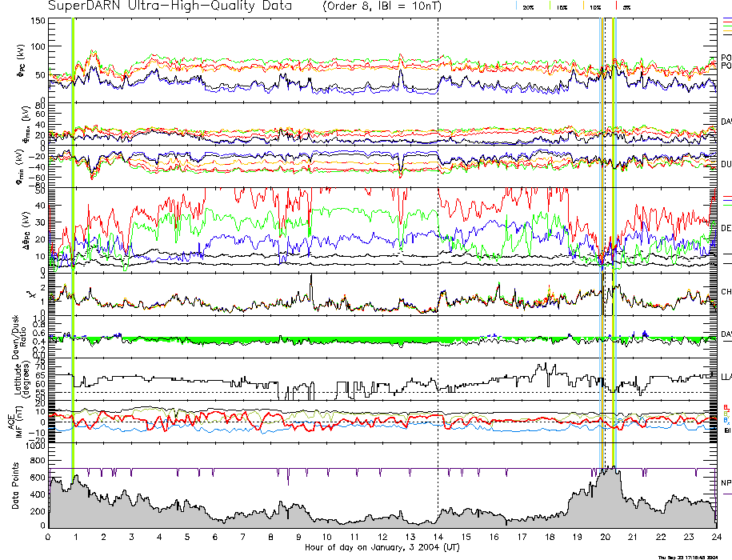The width and height of the screenshot is (732, 560).
Task: Click hour tick label "24" on the x-axis
Action: (x=716, y=537)
